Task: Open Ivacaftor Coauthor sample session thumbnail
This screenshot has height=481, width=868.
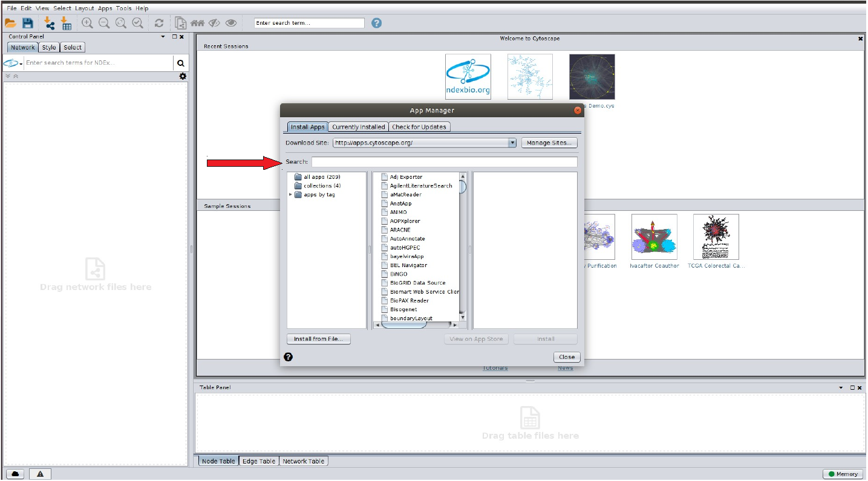Action: pos(654,237)
